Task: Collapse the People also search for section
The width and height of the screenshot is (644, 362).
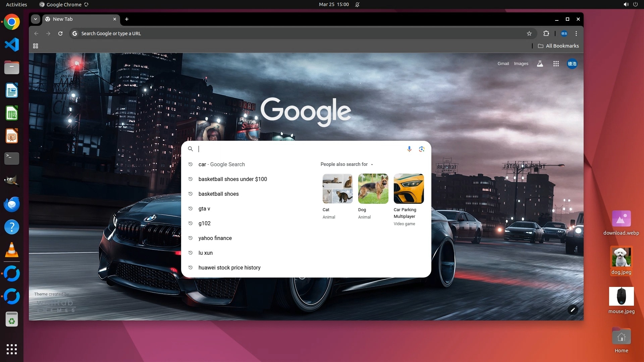Action: point(372,164)
